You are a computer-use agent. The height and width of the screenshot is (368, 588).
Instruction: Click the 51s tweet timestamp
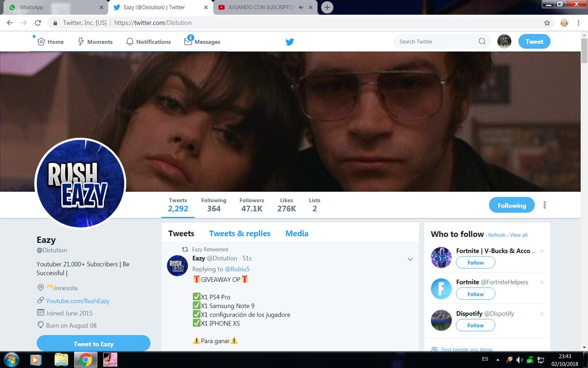pos(247,258)
